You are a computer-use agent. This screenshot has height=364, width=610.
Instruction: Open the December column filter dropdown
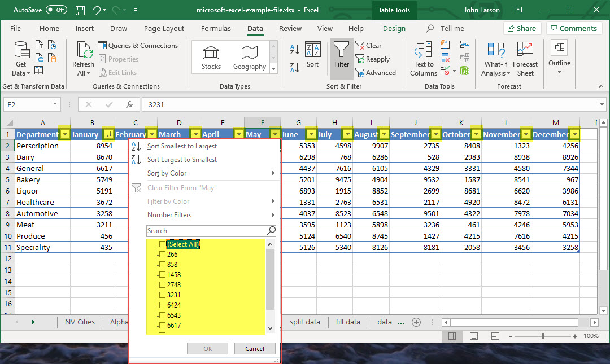574,134
